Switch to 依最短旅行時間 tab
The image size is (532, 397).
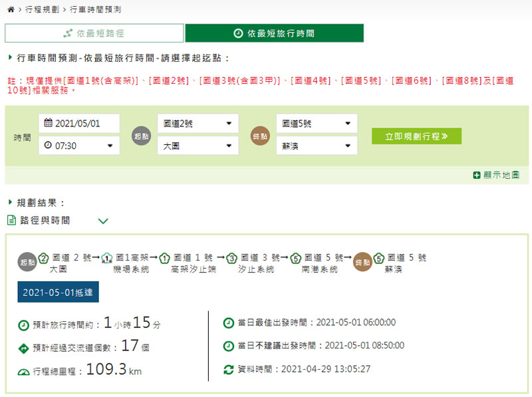click(274, 33)
